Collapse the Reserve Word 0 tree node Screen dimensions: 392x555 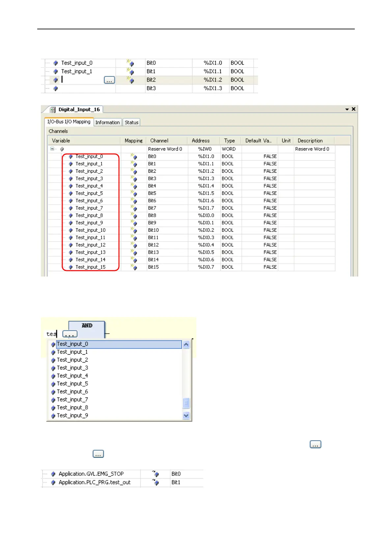52,149
